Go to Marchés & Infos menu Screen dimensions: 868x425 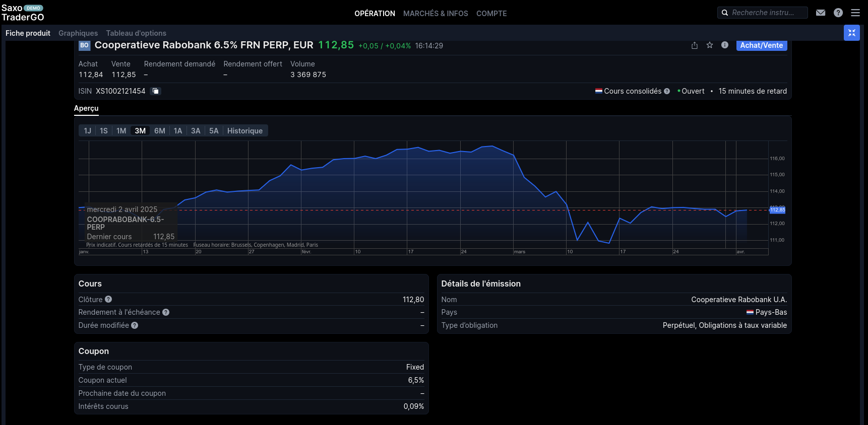(x=436, y=14)
